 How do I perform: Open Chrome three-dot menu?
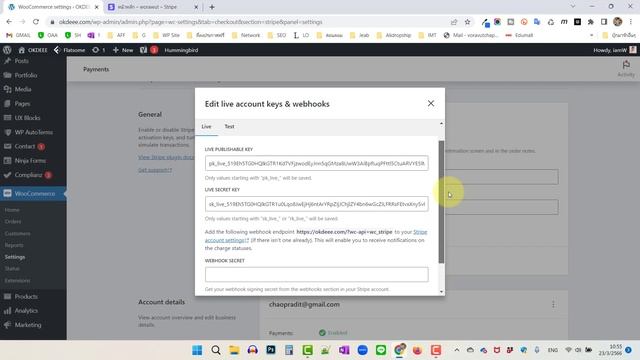pos(631,22)
